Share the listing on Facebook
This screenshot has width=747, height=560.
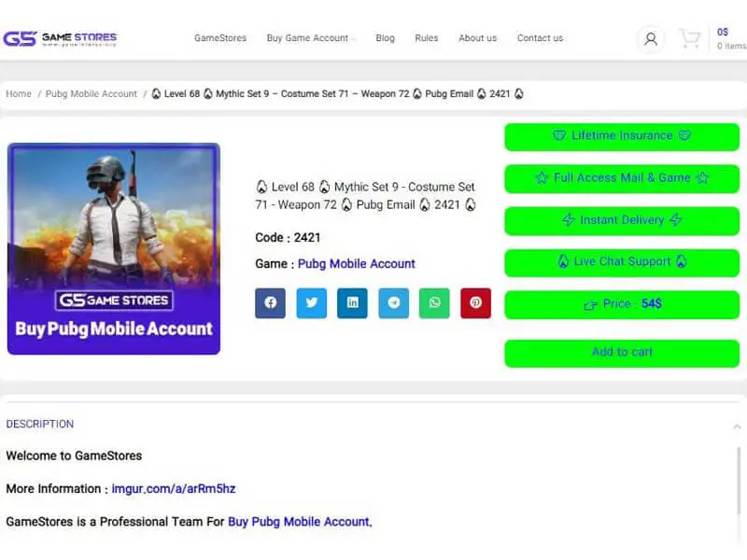coord(270,302)
